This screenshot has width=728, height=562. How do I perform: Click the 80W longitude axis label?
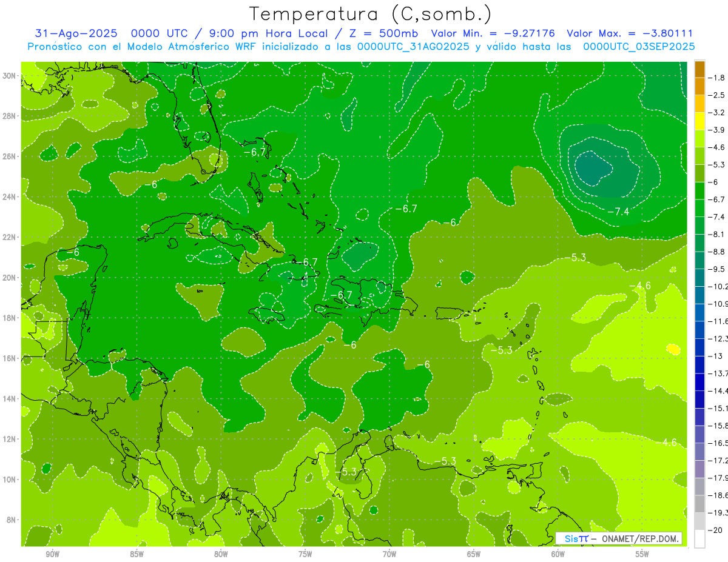[x=221, y=554]
